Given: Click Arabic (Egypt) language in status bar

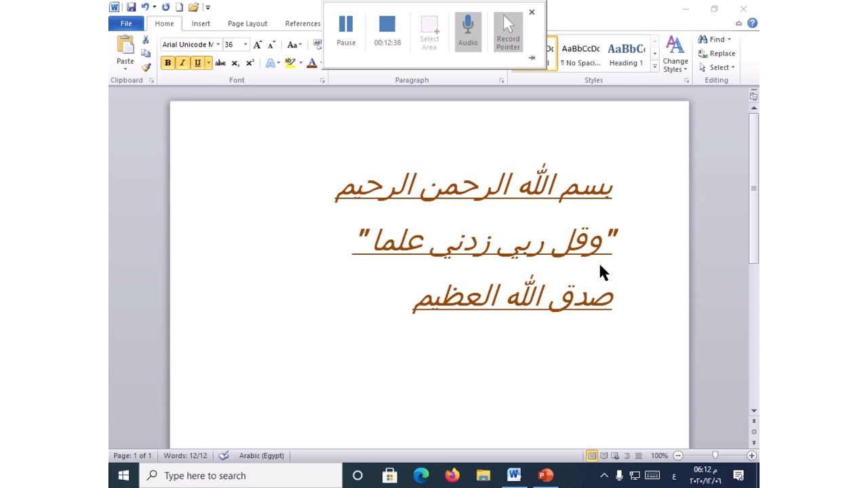Looking at the screenshot, I should click(261, 455).
